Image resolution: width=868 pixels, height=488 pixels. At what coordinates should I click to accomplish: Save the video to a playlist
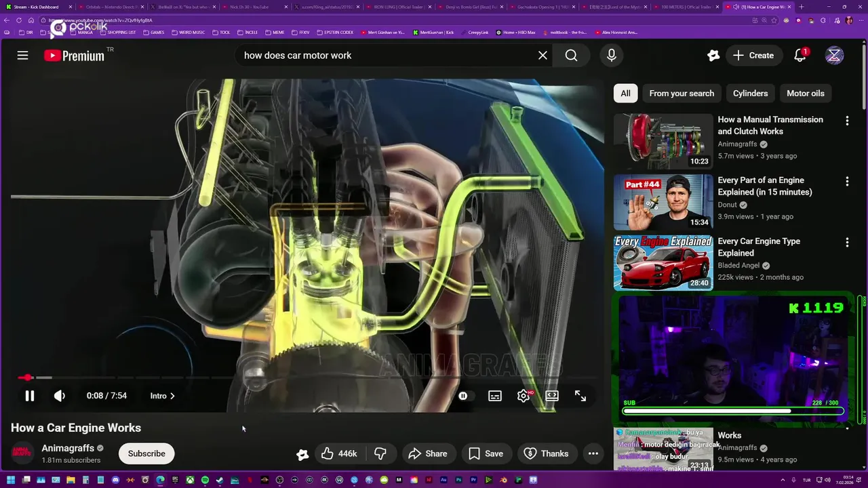coord(486,453)
